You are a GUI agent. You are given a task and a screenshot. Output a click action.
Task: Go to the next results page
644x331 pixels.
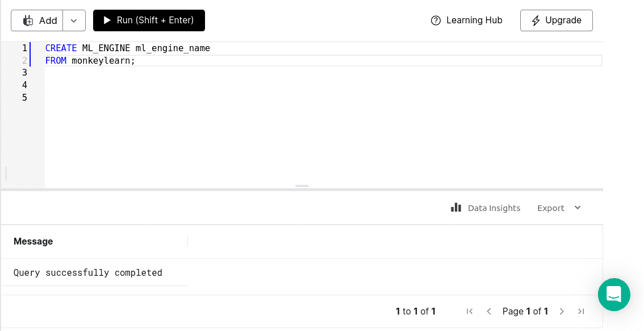click(562, 311)
